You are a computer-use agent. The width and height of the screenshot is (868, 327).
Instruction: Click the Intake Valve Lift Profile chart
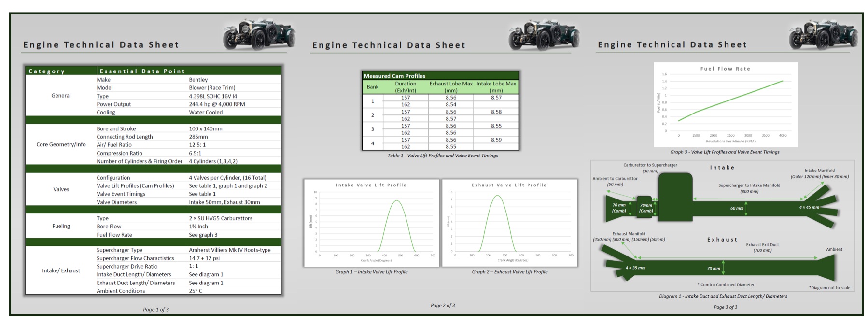372,223
